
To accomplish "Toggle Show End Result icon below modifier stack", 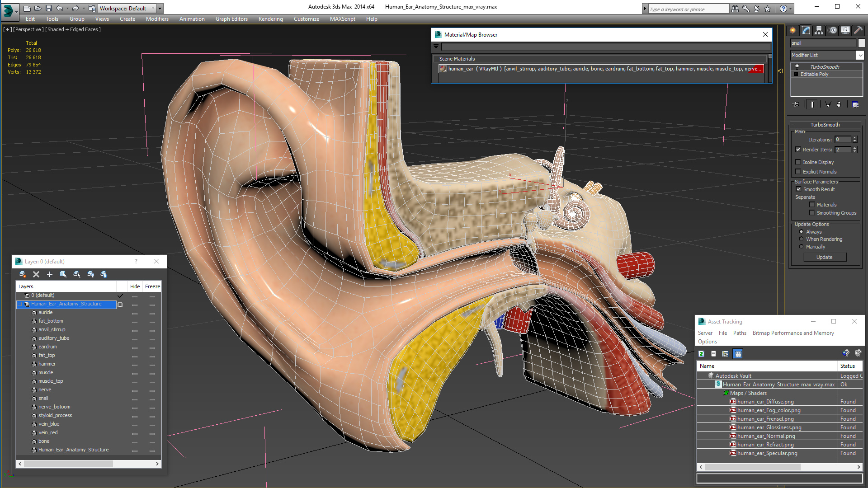I will tap(812, 104).
